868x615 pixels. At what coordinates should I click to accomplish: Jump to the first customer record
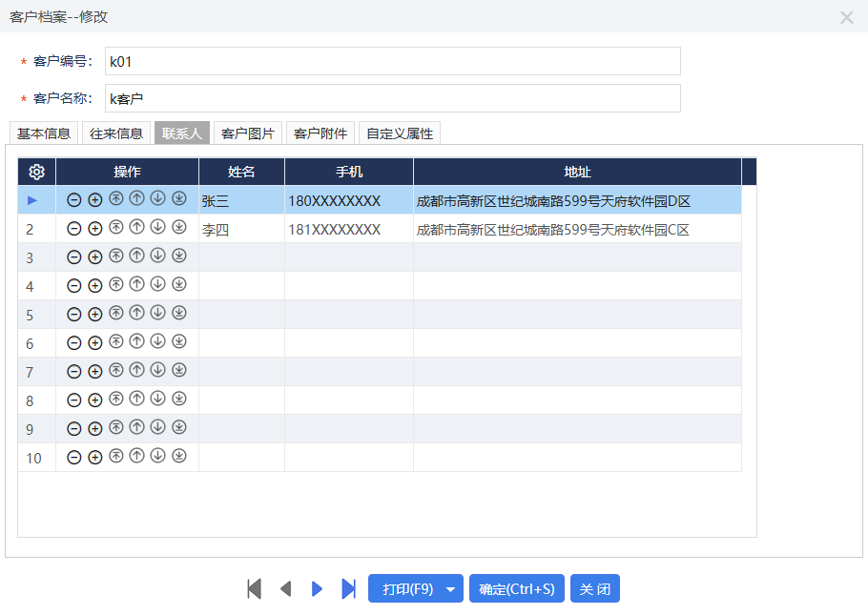[x=254, y=588]
